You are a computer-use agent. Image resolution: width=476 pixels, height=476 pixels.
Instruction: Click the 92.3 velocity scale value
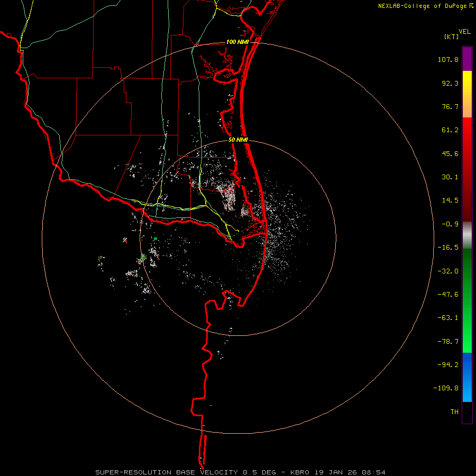coord(450,83)
